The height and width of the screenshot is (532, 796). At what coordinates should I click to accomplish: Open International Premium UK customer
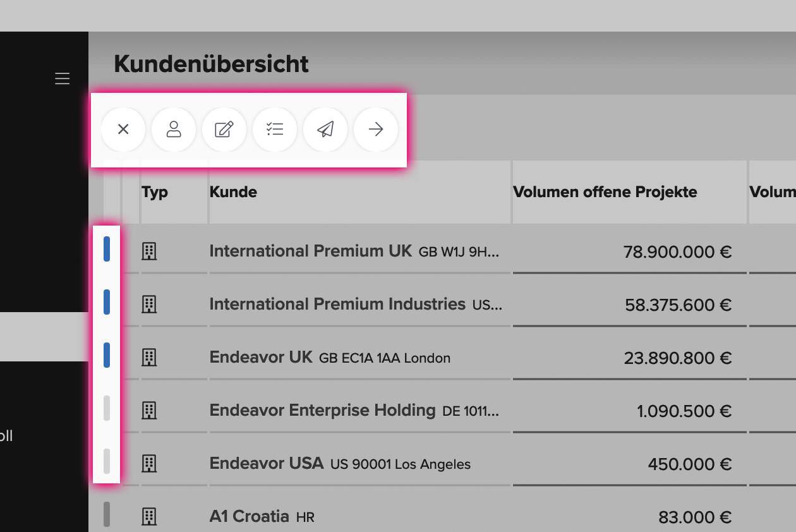(310, 251)
